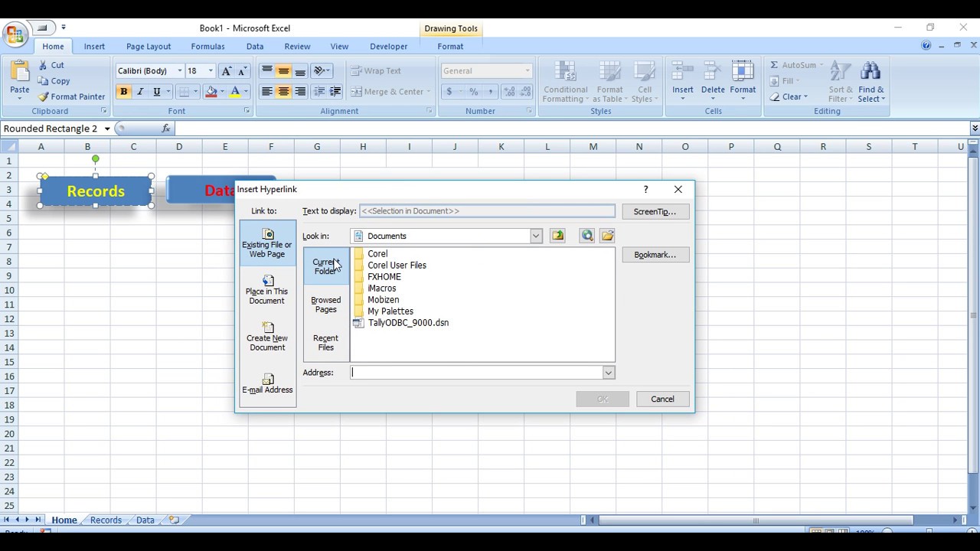Viewport: 980px width, 551px height.
Task: Click Copy in Clipboard group
Action: coord(54,81)
